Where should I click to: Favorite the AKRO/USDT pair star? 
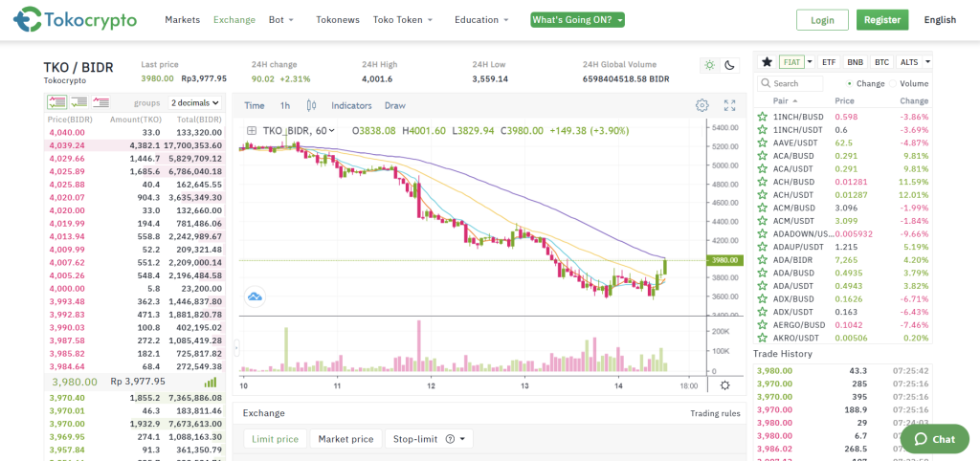(762, 338)
